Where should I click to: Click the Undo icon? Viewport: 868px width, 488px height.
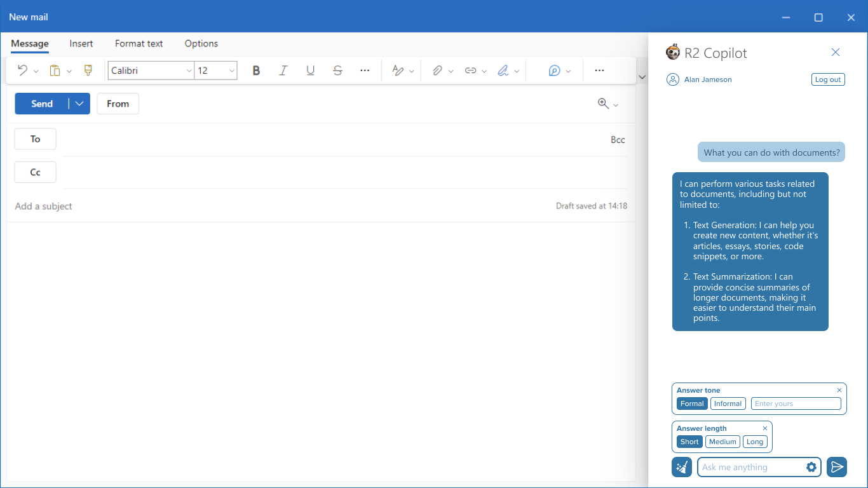[x=22, y=71]
